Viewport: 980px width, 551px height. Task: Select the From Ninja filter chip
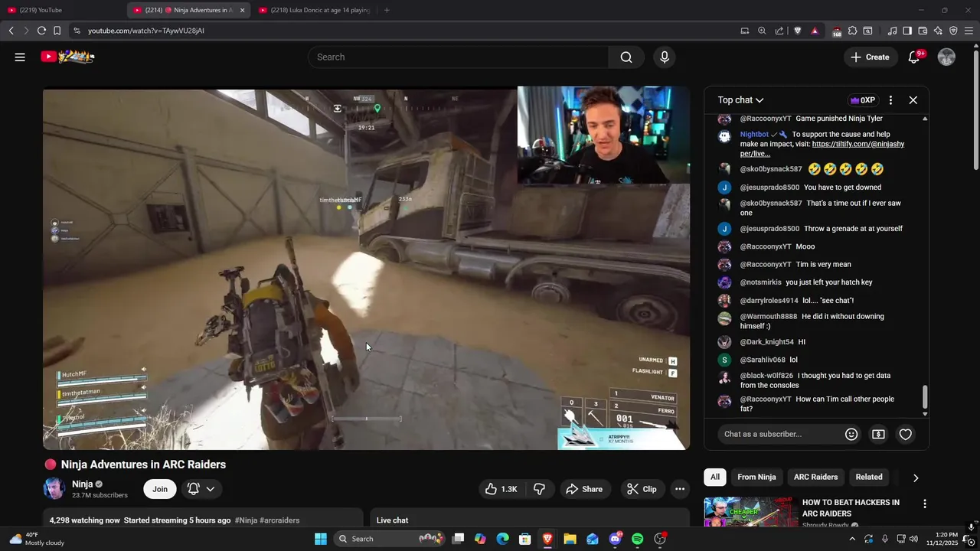[756, 477]
